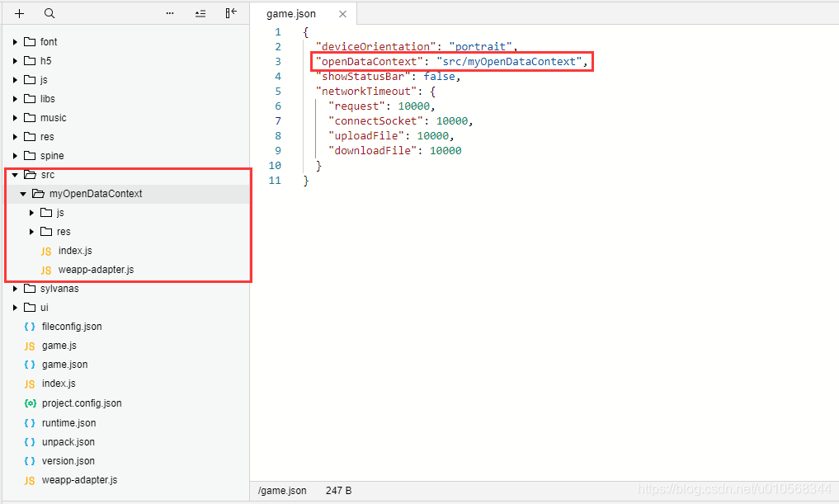The height and width of the screenshot is (504, 839).
Task: Click braces icon of unpack.json
Action: pyautogui.click(x=30, y=442)
